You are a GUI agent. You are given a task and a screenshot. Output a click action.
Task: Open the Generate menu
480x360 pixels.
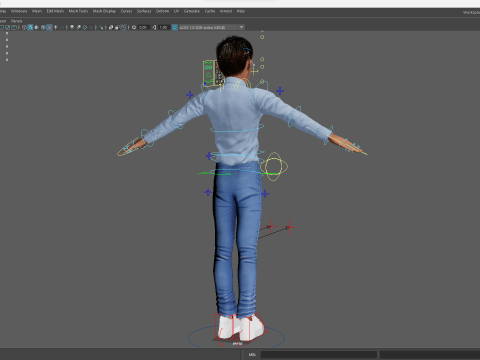pyautogui.click(x=192, y=11)
